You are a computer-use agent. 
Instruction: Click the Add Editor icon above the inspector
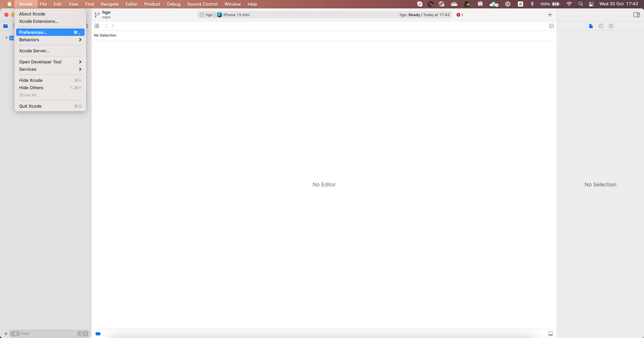pyautogui.click(x=551, y=26)
